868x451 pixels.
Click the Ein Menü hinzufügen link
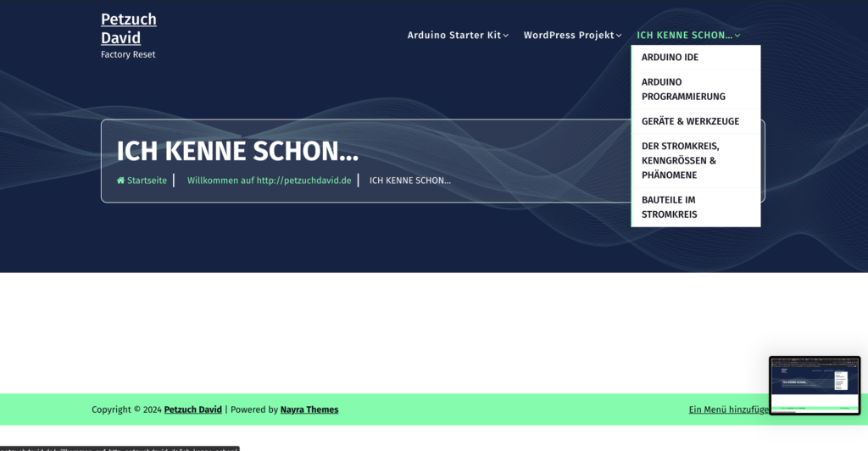point(728,409)
